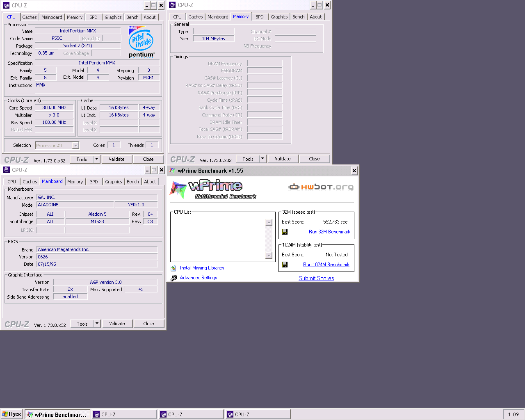
Task: Open Graphics tab in Memory window
Action: 279,17
